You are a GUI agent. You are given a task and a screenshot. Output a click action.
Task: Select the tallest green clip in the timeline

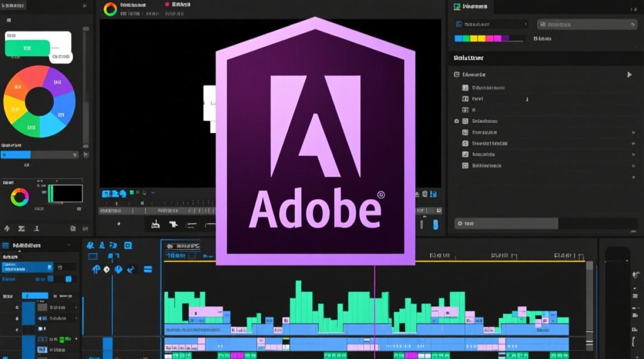pos(299,302)
